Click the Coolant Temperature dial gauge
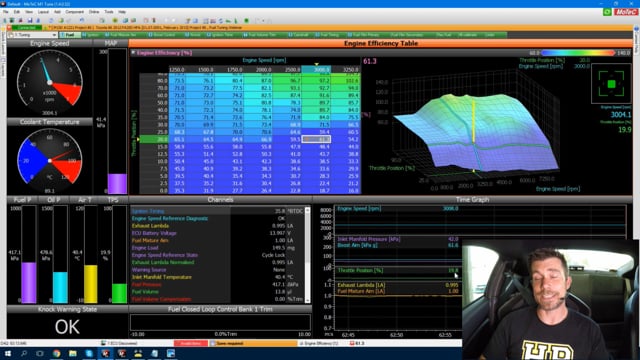 tap(49, 161)
